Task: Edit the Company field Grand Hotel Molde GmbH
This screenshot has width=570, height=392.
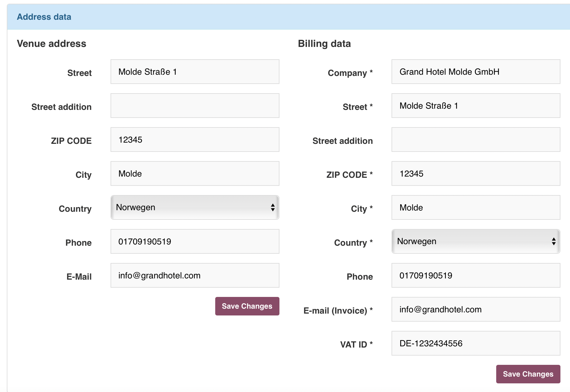Action: (x=476, y=72)
